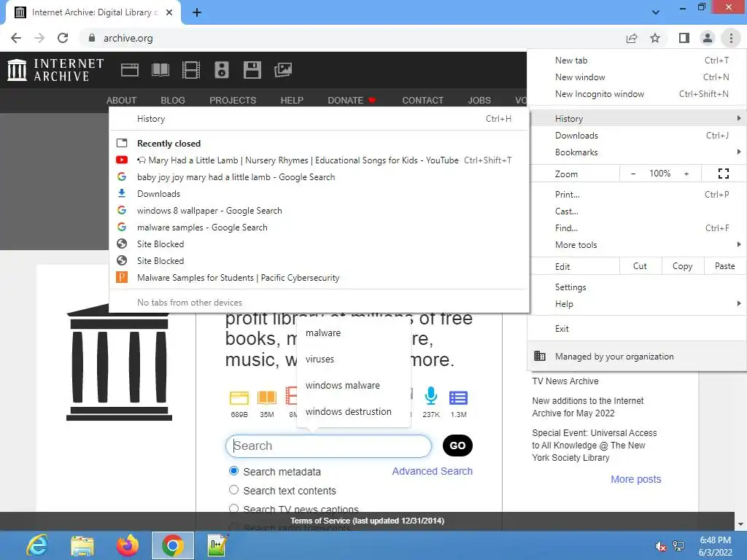The width and height of the screenshot is (747, 560).
Task: Click the book icon labeled 35M
Action: pos(267,397)
